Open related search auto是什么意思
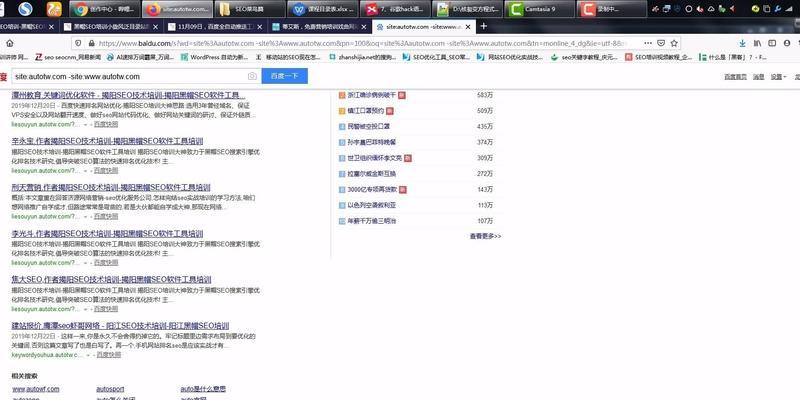 (203, 389)
